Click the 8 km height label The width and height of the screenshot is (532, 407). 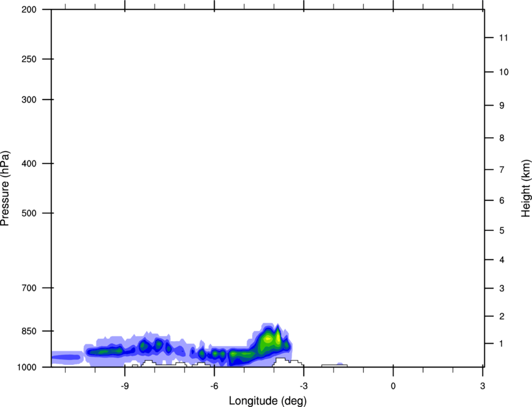[x=502, y=138]
